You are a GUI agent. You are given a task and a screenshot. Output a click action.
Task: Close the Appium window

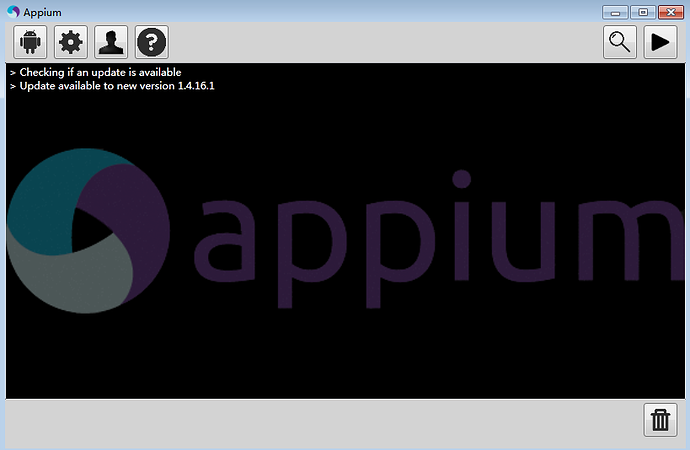pos(671,12)
